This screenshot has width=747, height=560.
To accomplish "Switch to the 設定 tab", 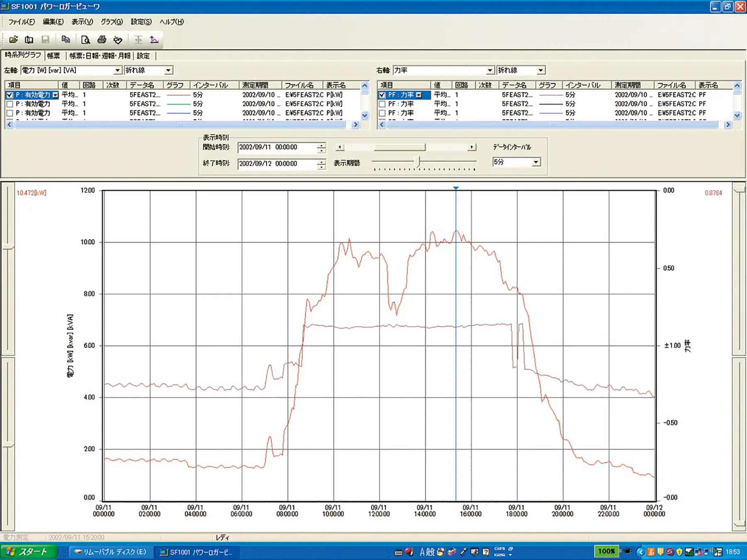I will tap(143, 56).
